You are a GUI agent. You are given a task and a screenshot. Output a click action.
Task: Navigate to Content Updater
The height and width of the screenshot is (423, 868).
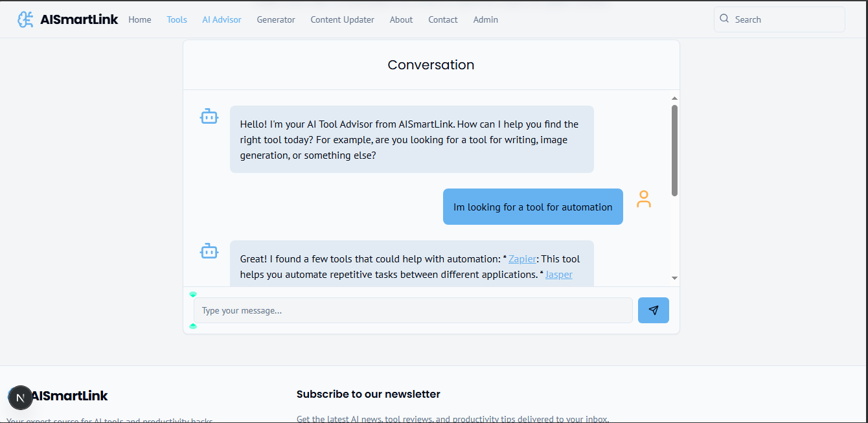(x=342, y=19)
